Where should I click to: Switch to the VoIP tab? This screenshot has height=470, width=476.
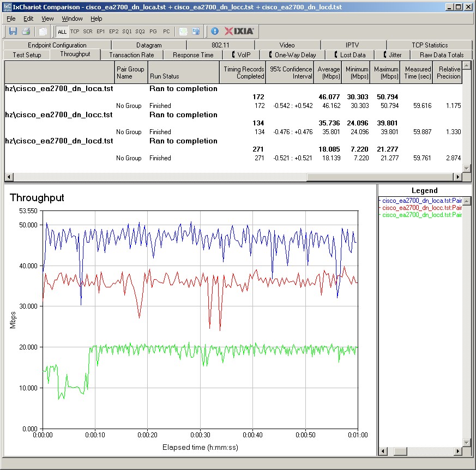[x=242, y=55]
